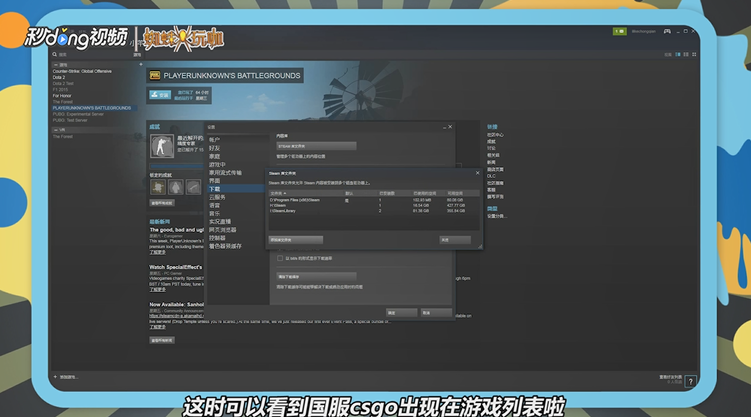This screenshot has width=751, height=417.
Task: Click the plus icon in games category header
Action: coord(141,64)
